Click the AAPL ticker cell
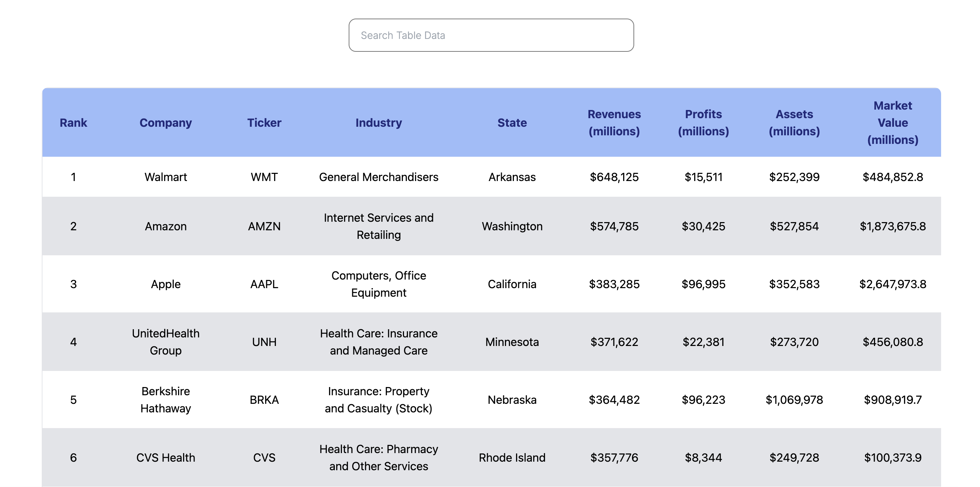The width and height of the screenshot is (980, 487). pos(265,284)
